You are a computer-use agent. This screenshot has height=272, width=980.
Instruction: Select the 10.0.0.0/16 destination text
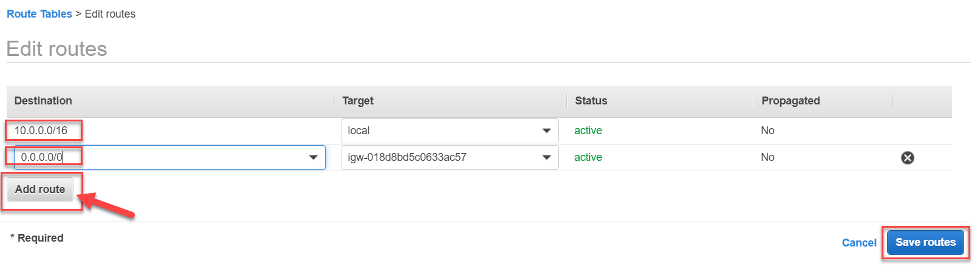(41, 131)
